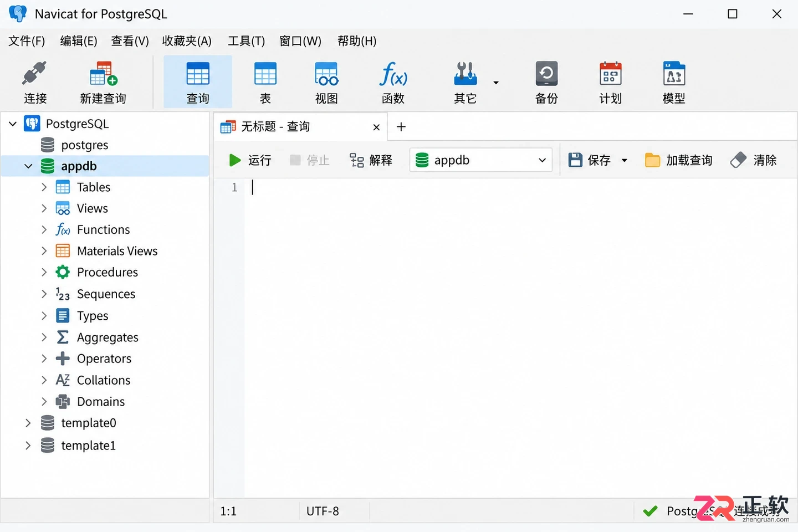
Task: Open the 编辑(E) menu
Action: point(79,41)
